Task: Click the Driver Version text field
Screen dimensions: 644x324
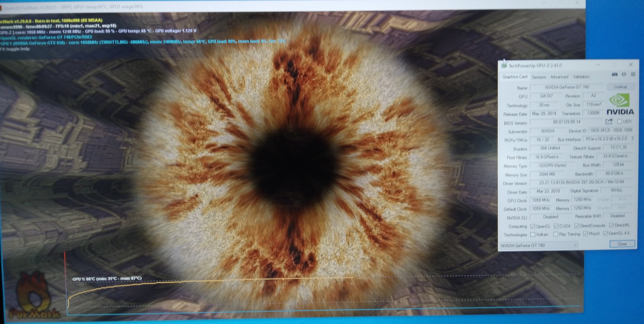Action: (581, 182)
